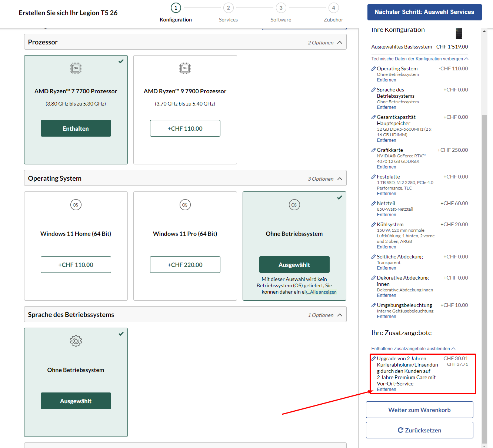Viewport: 493px width, 448px height.
Task: Click the OS icon on Windows 11 Home card
Action: [76, 205]
